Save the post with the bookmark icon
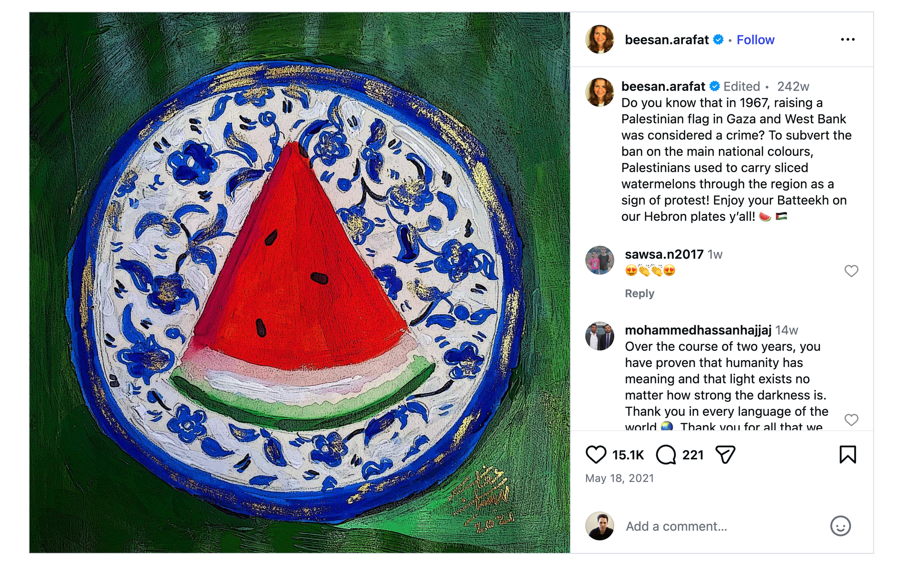 (847, 455)
